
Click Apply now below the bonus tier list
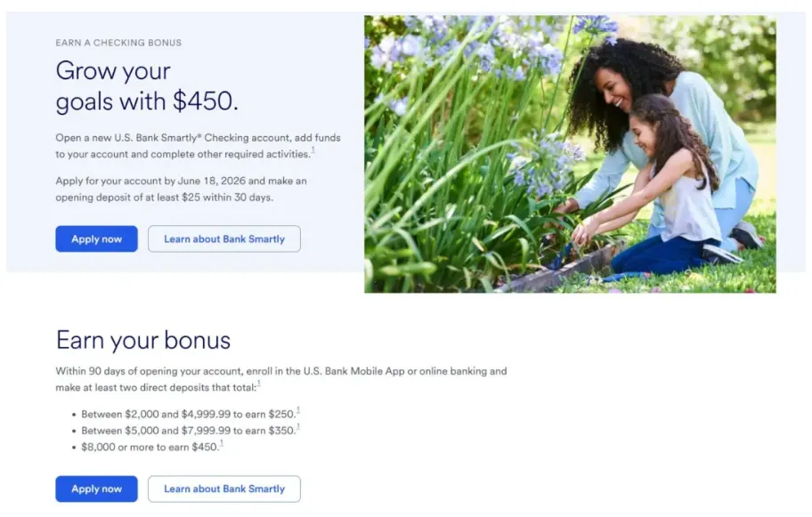pyautogui.click(x=96, y=489)
